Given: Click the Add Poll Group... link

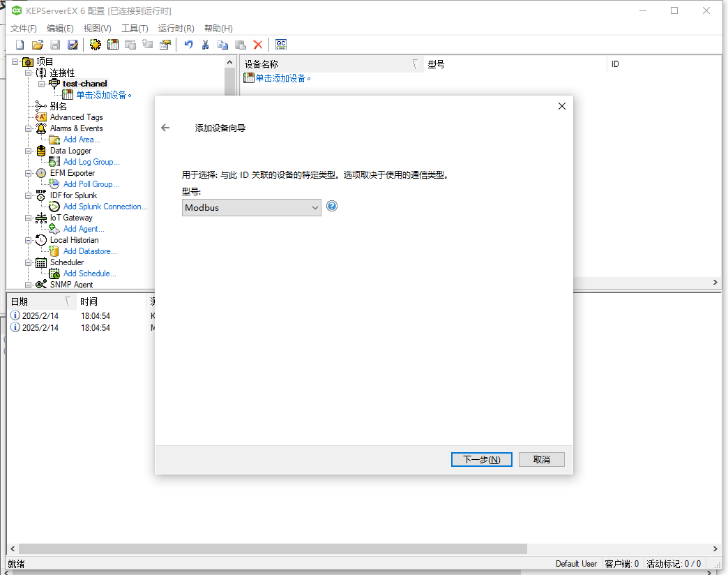Looking at the screenshot, I should [x=91, y=184].
